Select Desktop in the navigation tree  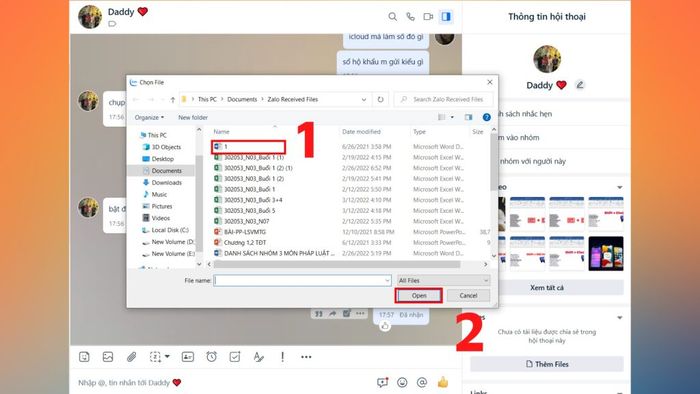(x=162, y=159)
